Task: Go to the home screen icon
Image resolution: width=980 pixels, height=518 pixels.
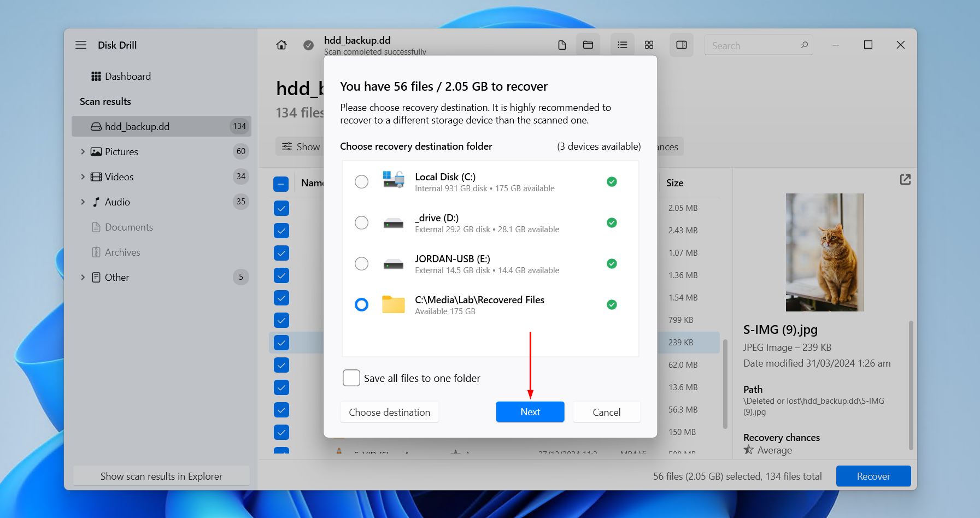Action: click(x=281, y=45)
